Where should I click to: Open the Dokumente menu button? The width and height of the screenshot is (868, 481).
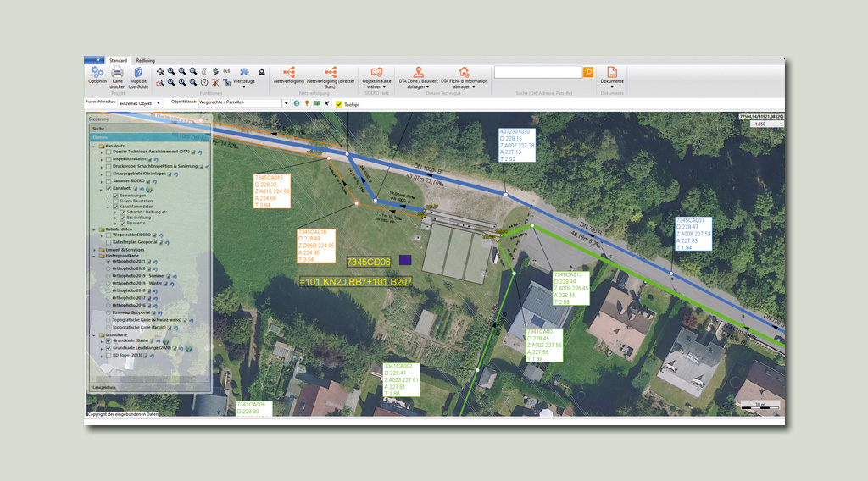pyautogui.click(x=612, y=76)
